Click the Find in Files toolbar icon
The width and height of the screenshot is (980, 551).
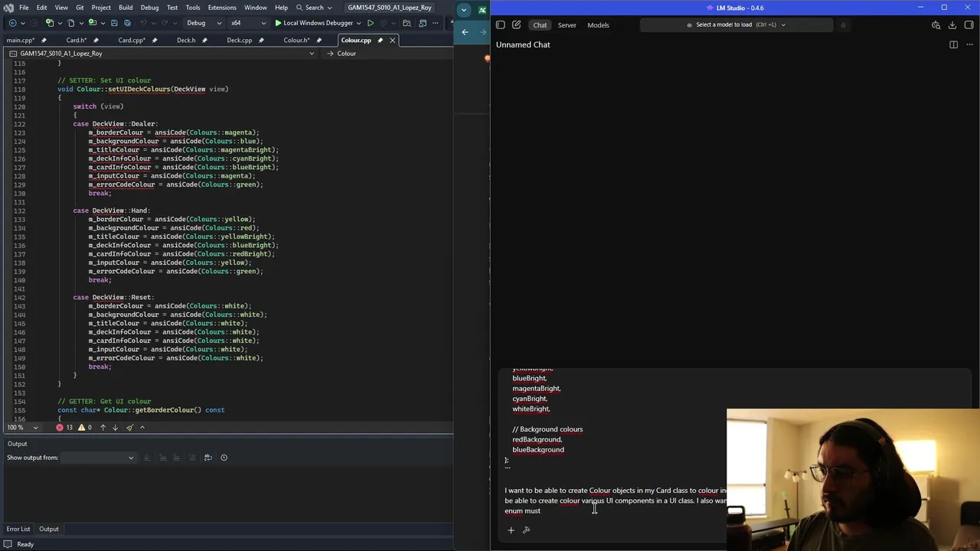click(407, 23)
